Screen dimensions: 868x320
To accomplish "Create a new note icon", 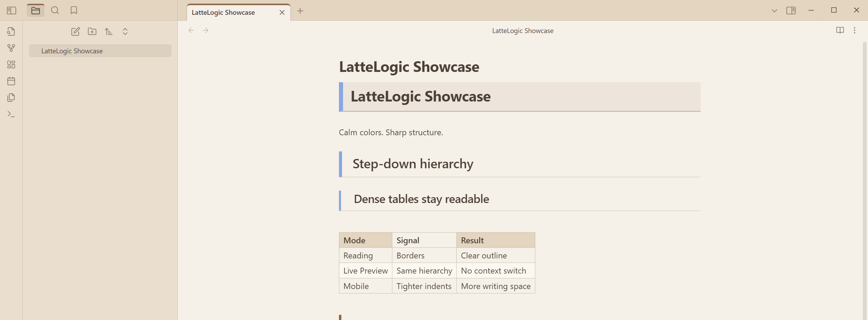I will [x=75, y=32].
